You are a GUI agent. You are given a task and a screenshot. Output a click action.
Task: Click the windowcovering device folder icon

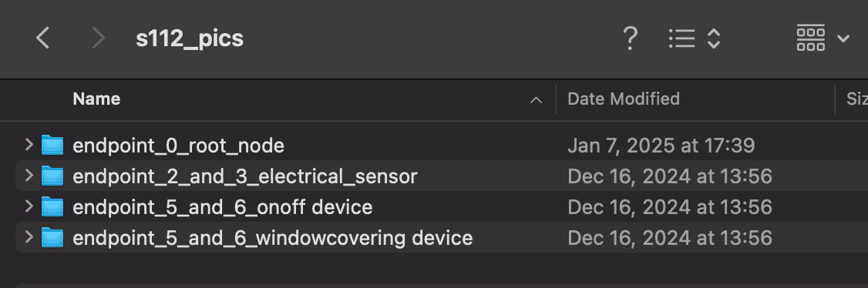click(52, 238)
